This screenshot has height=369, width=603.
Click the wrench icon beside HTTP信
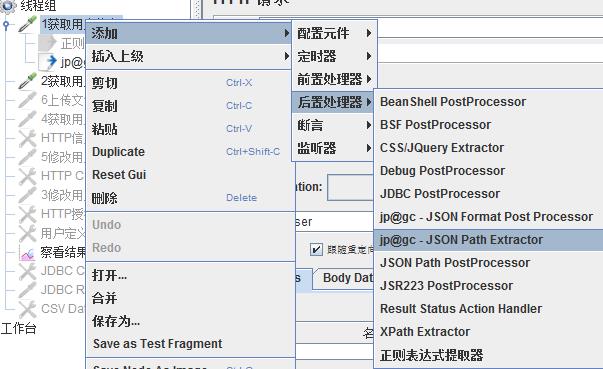coord(28,138)
